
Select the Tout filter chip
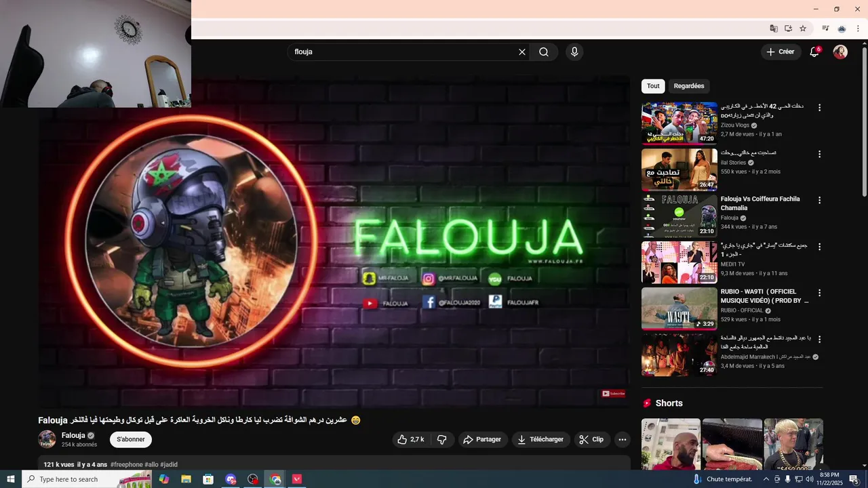653,86
